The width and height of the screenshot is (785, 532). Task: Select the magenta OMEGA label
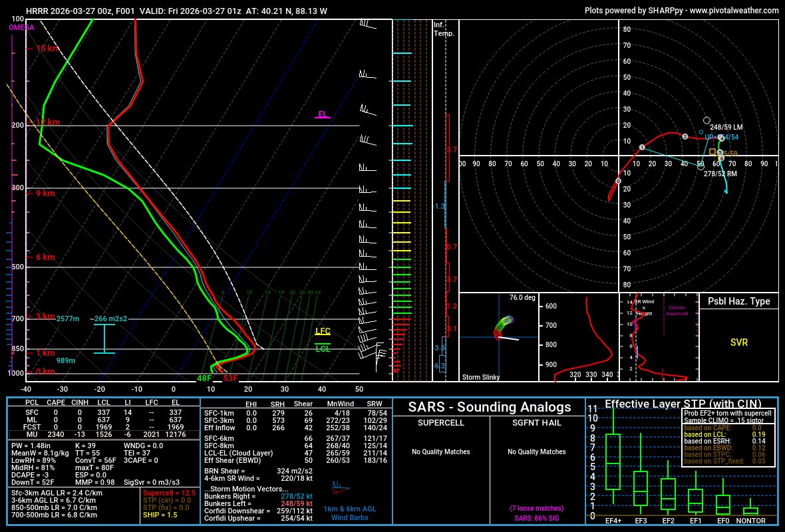coord(21,27)
